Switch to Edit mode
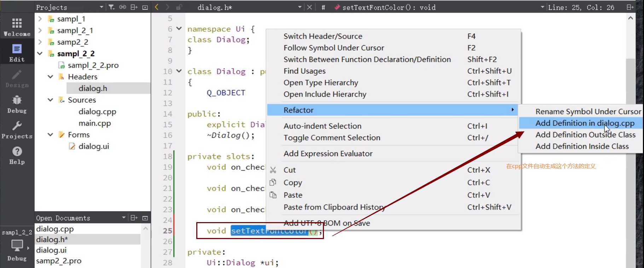 pos(17,53)
